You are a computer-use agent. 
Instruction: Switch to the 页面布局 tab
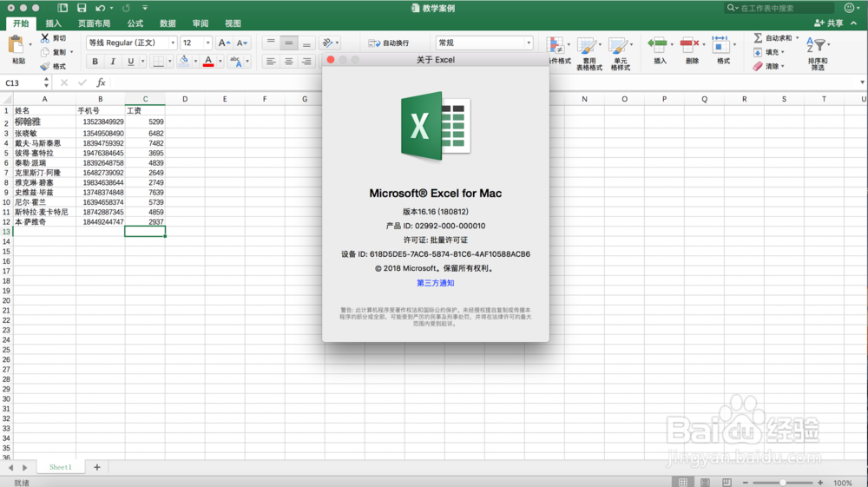94,23
